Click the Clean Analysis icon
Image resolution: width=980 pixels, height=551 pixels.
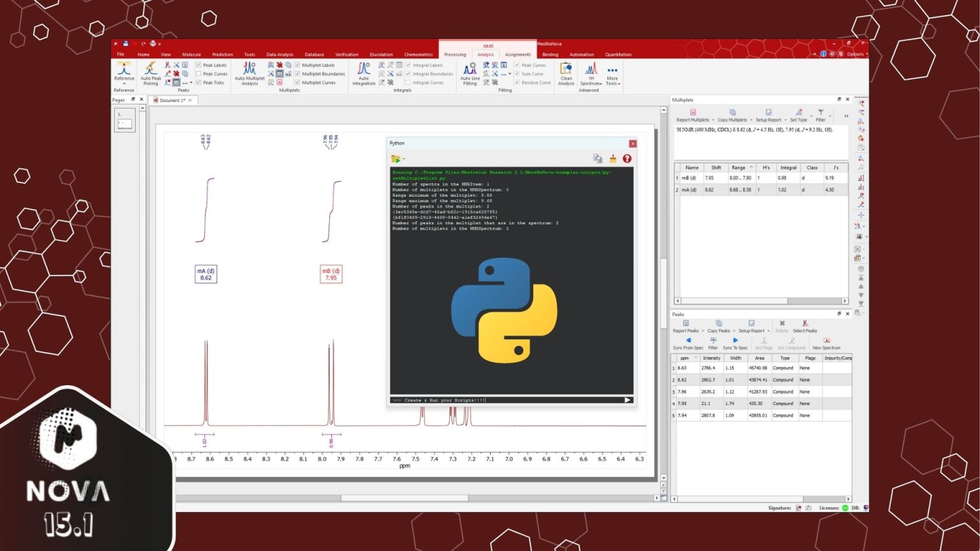coord(566,69)
